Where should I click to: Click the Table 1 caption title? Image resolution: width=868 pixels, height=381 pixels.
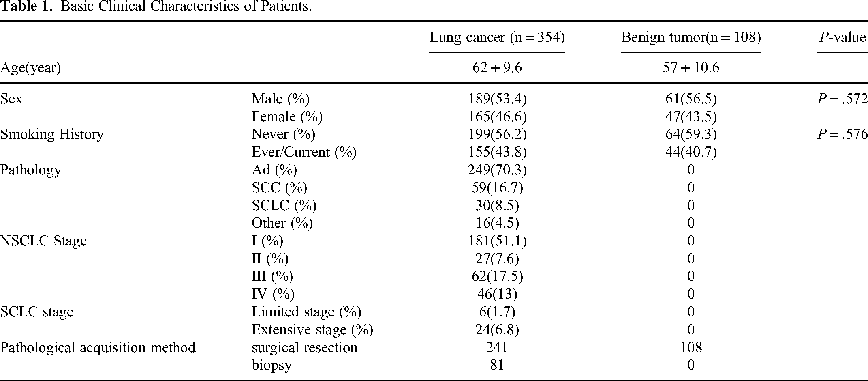tap(156, 6)
